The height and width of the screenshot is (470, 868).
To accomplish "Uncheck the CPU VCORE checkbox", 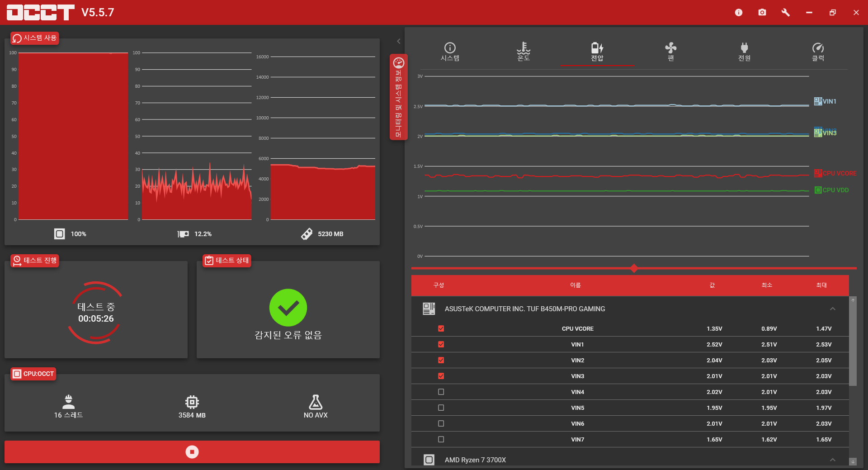I will pos(441,329).
